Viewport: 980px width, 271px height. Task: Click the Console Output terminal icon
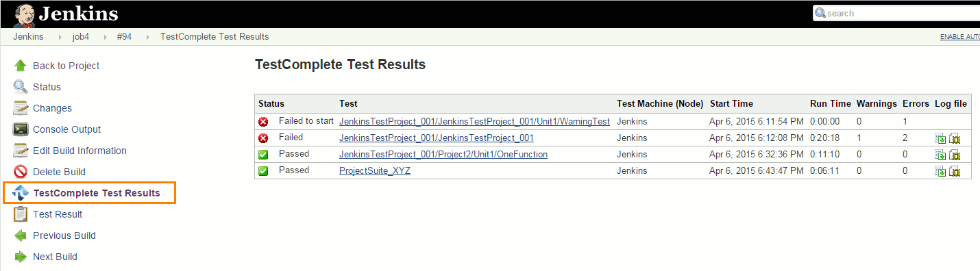[x=21, y=129]
